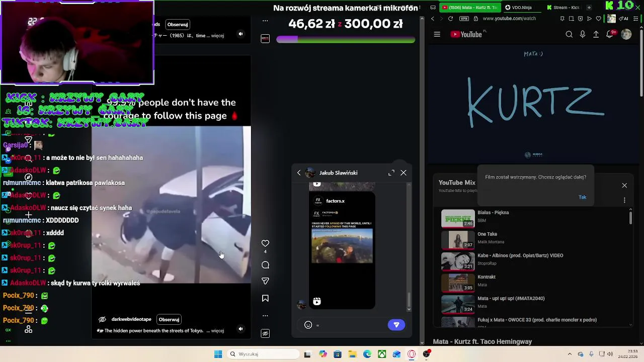Image resolution: width=644 pixels, height=362 pixels.
Task: Follow darkwebvideotape with Obserwuj
Action: coord(169,319)
